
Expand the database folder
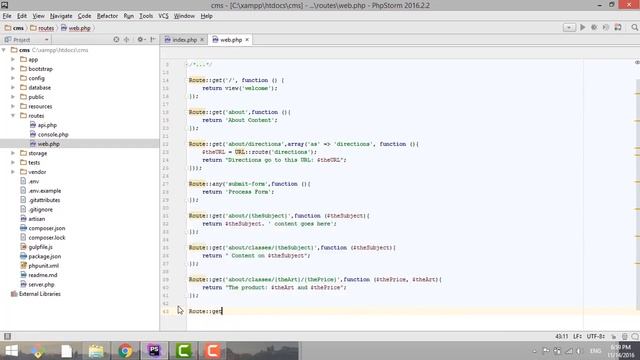pos(13,87)
